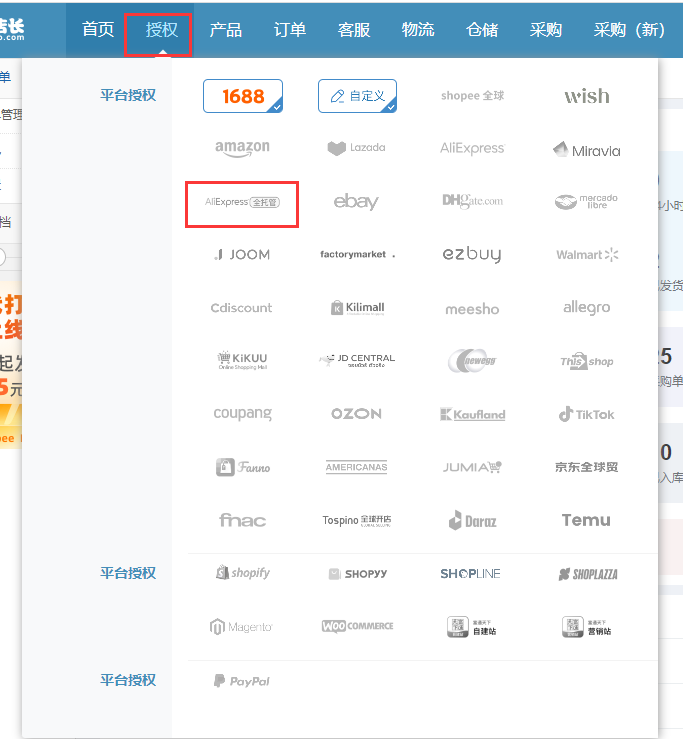Select the AliExpress 全托管 platform logo

[242, 202]
